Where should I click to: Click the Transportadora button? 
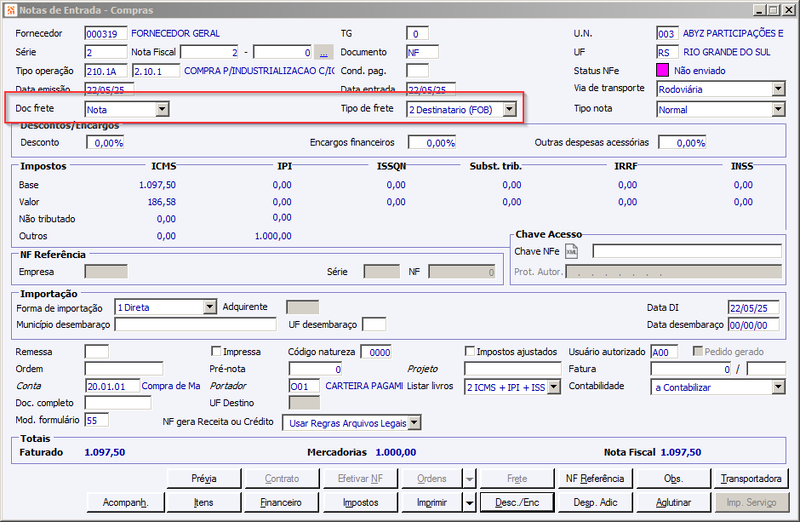[751, 479]
